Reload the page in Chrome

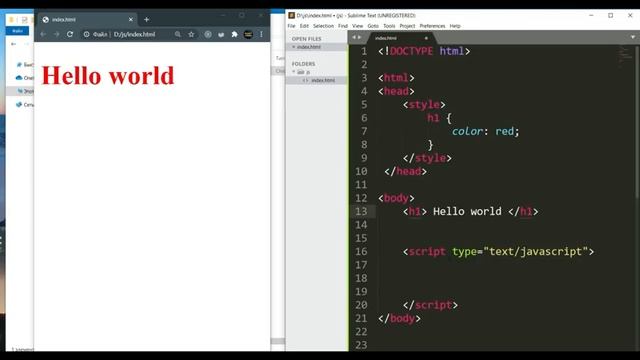coord(70,34)
